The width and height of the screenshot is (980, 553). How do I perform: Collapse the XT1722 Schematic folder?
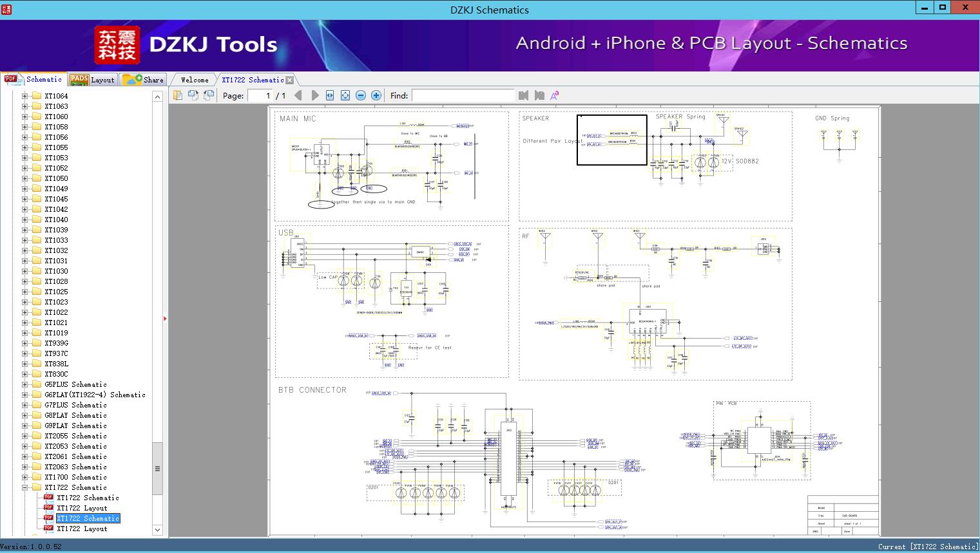25,487
